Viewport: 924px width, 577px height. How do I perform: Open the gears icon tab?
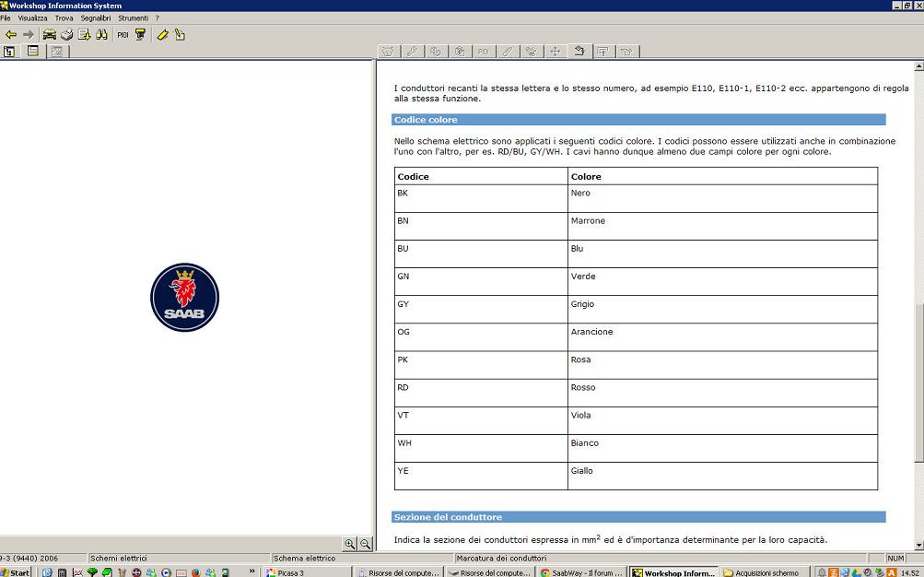pos(436,52)
